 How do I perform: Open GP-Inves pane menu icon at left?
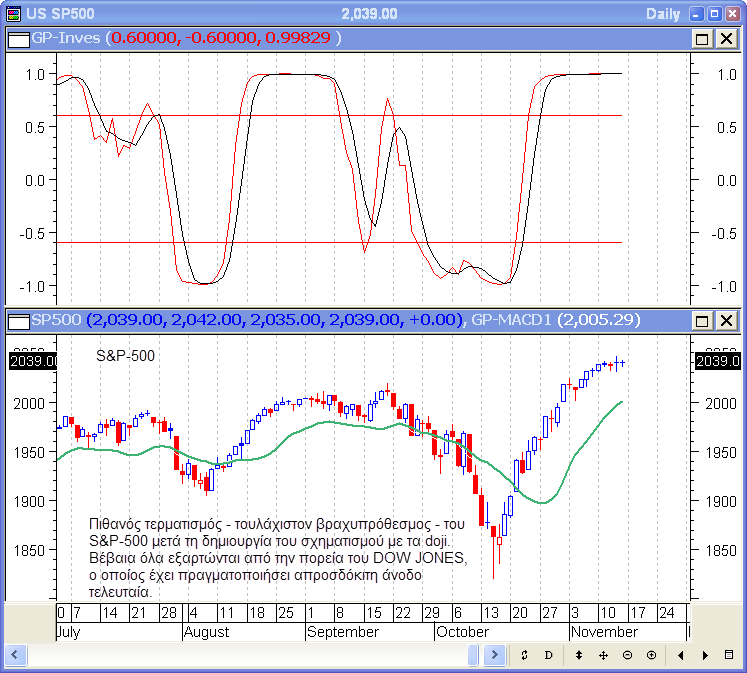click(18, 38)
